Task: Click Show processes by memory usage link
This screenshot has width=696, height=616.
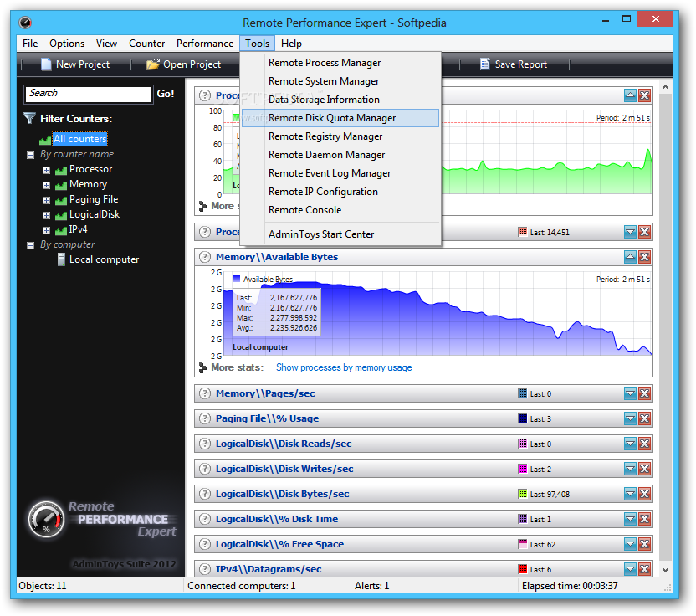Action: [344, 367]
